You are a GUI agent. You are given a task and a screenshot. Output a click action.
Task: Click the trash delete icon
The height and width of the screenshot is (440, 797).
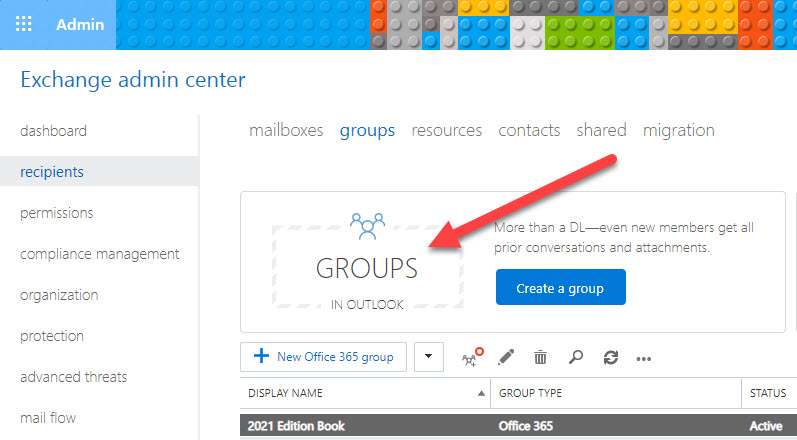(x=540, y=357)
